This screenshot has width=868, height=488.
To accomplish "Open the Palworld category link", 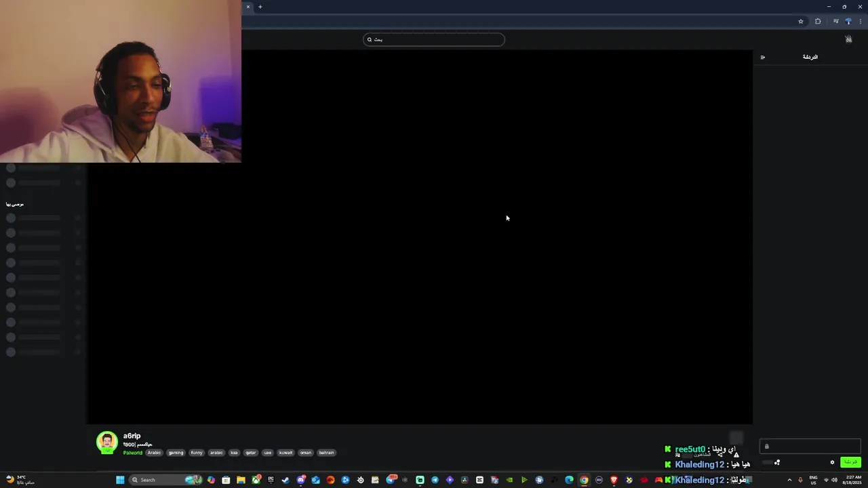I will (x=133, y=453).
